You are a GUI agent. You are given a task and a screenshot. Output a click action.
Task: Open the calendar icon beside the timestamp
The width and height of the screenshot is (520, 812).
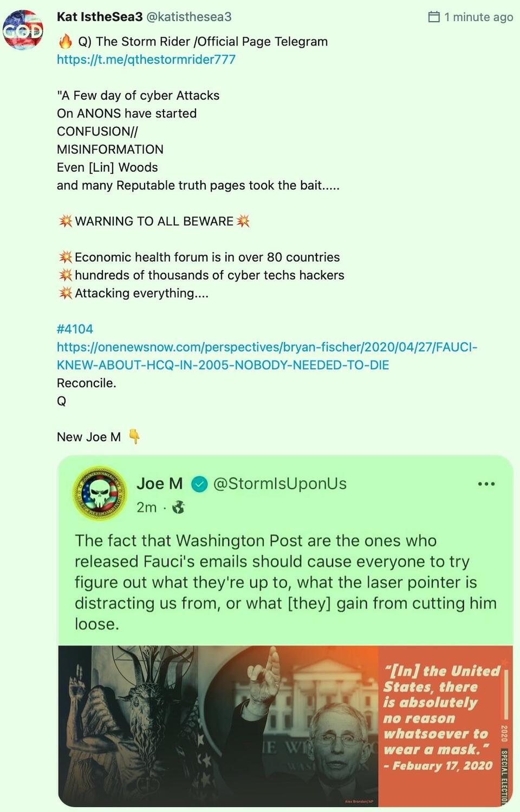(x=434, y=17)
